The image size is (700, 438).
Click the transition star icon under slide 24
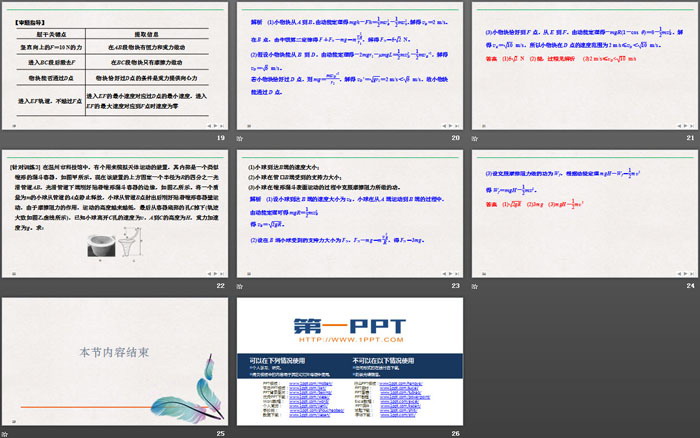[472, 286]
